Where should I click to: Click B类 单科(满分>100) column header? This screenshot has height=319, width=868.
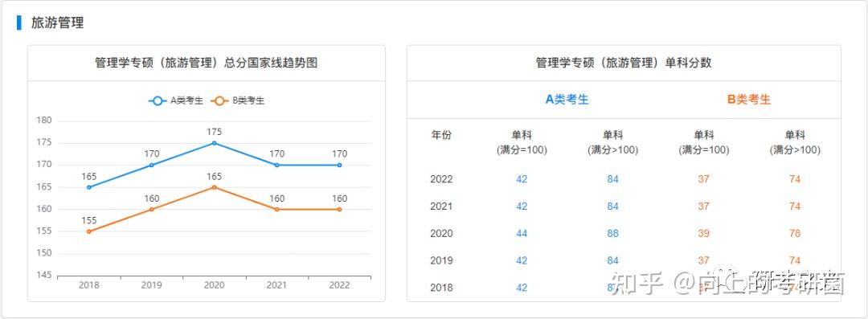click(x=795, y=143)
